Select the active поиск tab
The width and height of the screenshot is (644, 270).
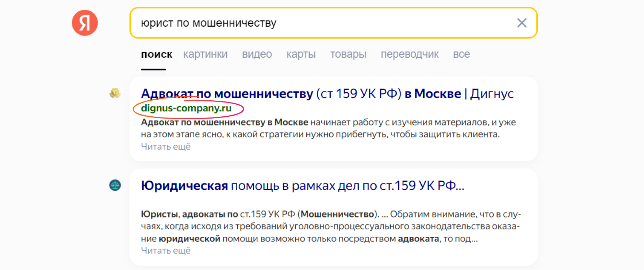[156, 54]
